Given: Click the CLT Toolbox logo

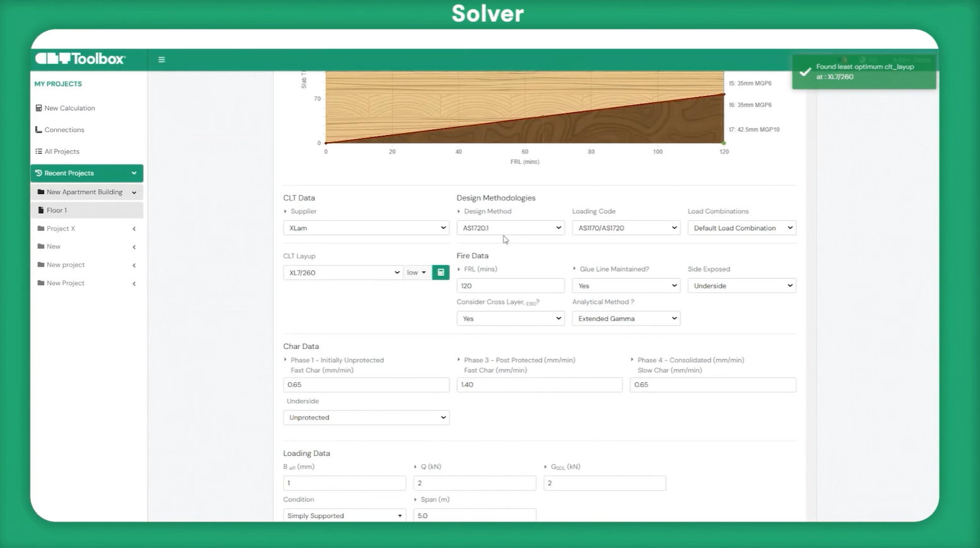Looking at the screenshot, I should pos(79,58).
